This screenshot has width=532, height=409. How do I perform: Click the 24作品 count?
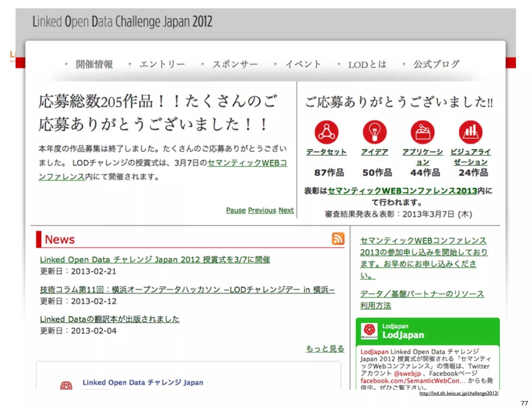click(473, 172)
